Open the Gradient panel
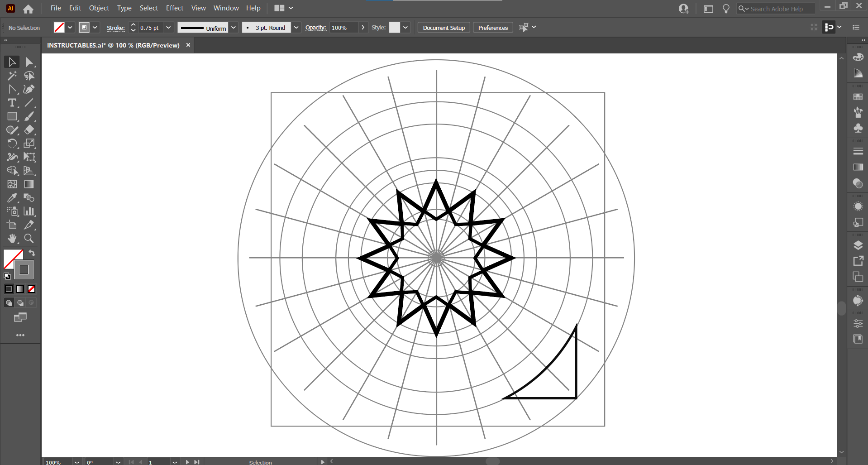 tap(858, 167)
